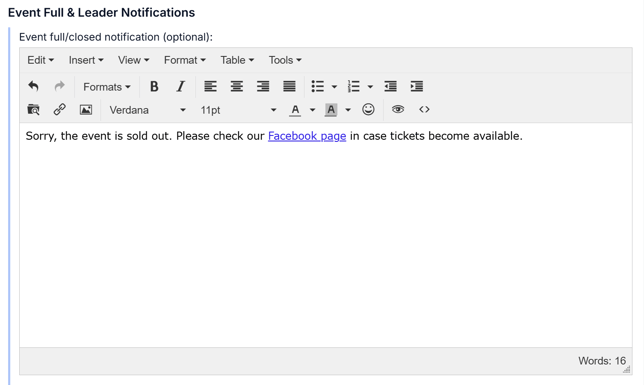The width and height of the screenshot is (644, 385).
Task: Toggle bold formatting
Action: (154, 87)
